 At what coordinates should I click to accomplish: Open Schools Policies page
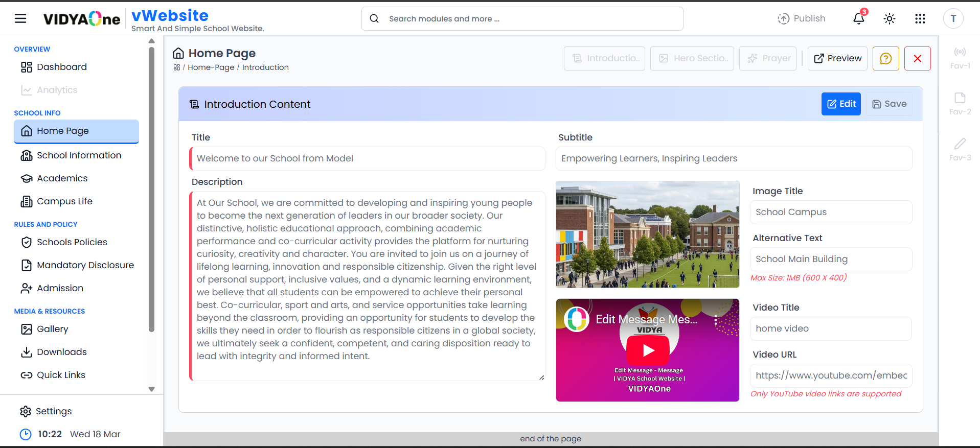(x=77, y=242)
